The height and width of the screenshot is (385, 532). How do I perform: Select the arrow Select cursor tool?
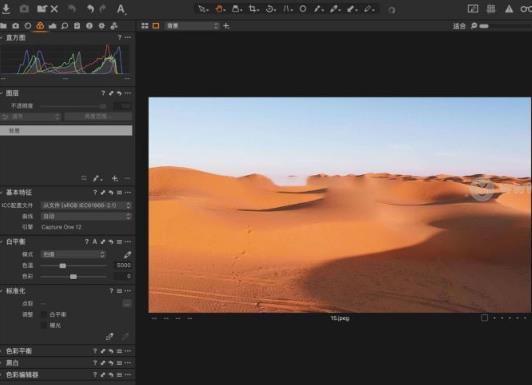pyautogui.click(x=203, y=9)
